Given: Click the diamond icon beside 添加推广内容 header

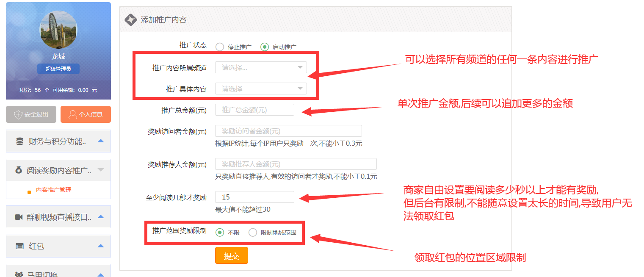Looking at the screenshot, I should [130, 19].
